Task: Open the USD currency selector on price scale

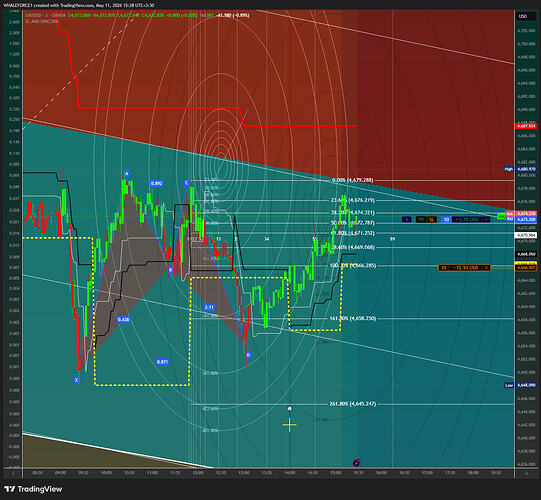Action: click(x=523, y=16)
